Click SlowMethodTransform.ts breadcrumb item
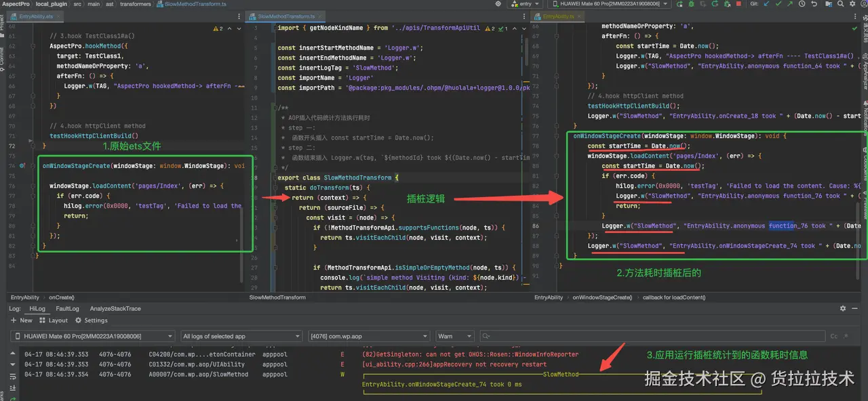The height and width of the screenshot is (401, 868). point(191,4)
